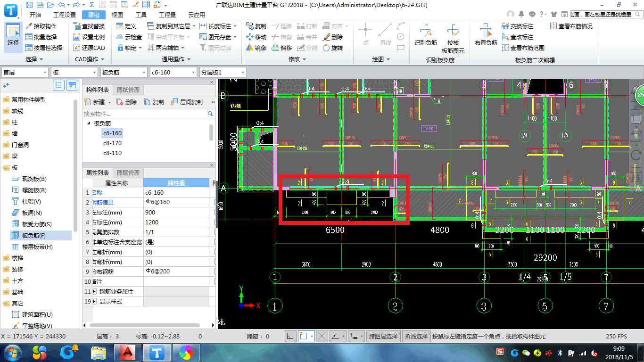This screenshot has width=644, height=362.
Task: Click the 识别负筋 recognize rebar tool
Action: (426, 35)
